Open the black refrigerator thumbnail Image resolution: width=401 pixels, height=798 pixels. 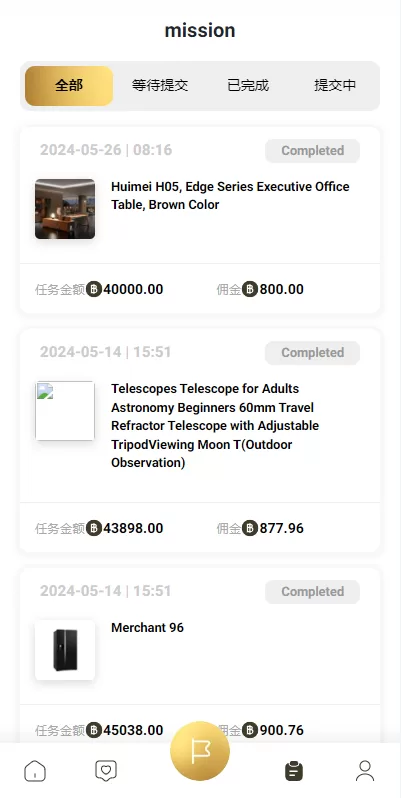coord(65,650)
